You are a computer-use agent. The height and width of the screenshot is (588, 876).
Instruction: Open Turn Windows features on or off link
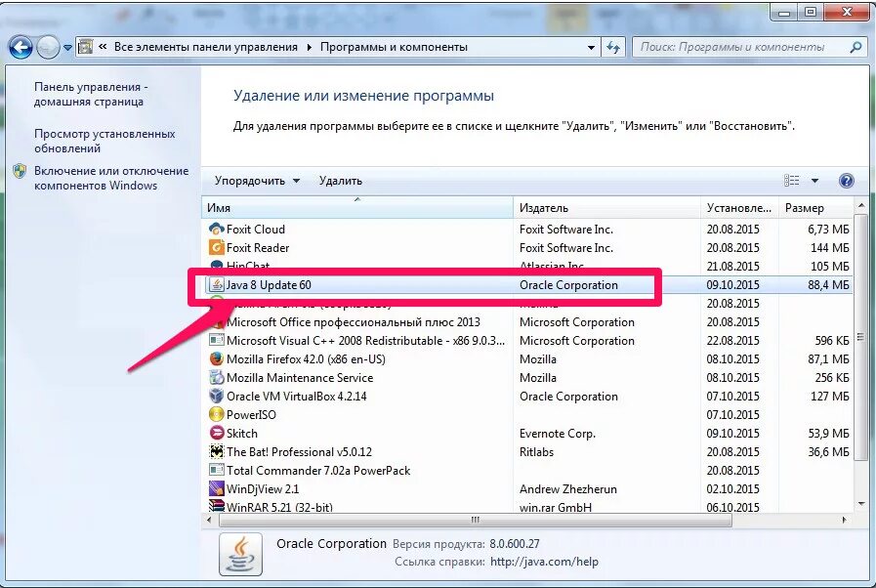111,178
